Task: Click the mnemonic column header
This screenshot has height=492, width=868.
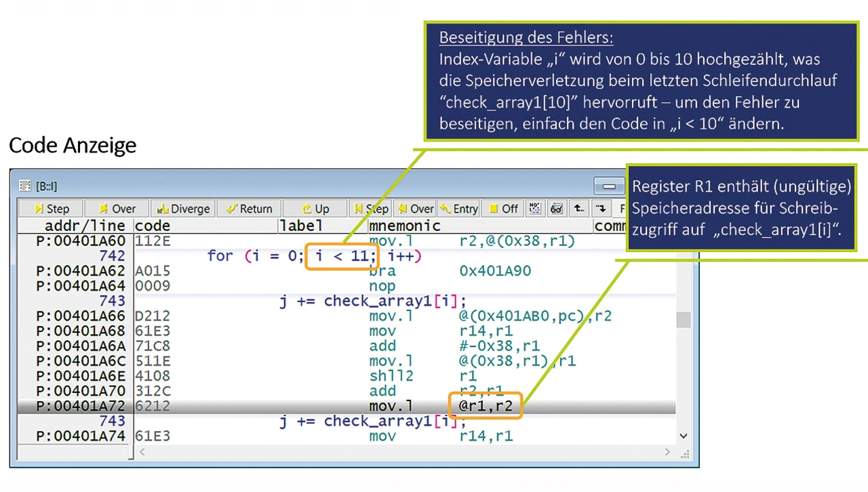Action: click(405, 226)
